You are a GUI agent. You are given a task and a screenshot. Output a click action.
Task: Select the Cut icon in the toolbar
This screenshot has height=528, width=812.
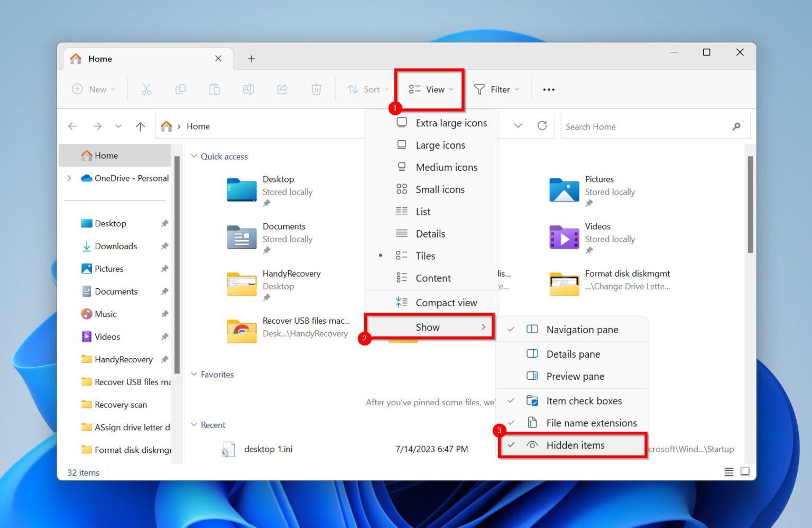pos(146,89)
